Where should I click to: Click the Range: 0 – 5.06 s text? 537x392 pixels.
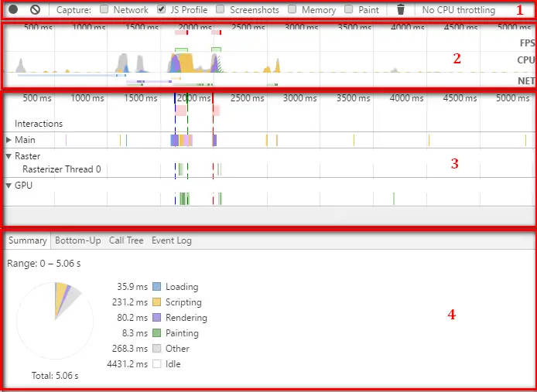tap(44, 264)
